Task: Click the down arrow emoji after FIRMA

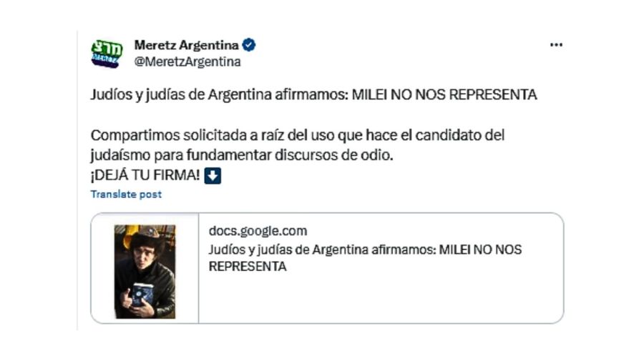Action: point(213,176)
